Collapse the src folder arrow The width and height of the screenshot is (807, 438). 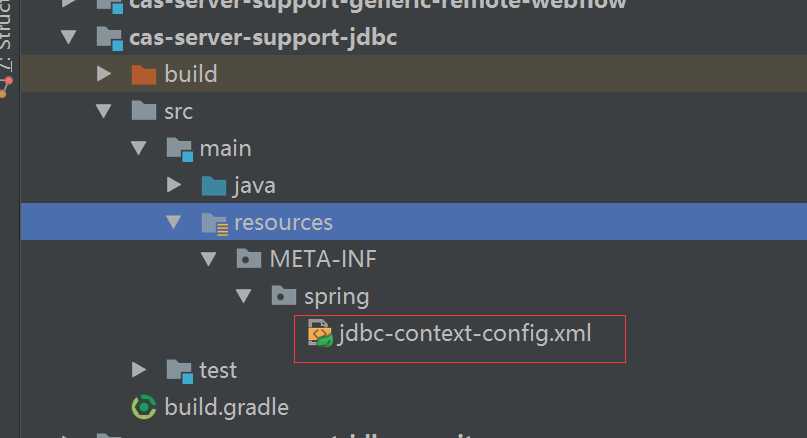pos(103,111)
